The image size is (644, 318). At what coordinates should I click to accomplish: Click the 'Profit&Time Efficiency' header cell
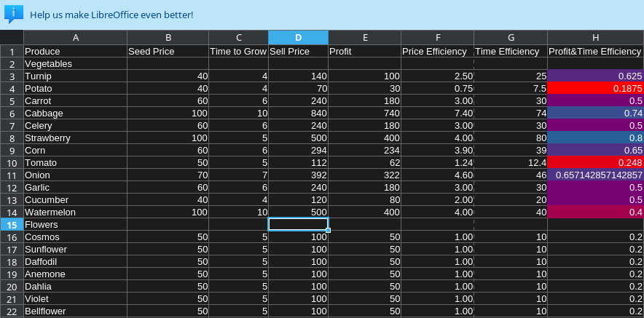tap(595, 52)
